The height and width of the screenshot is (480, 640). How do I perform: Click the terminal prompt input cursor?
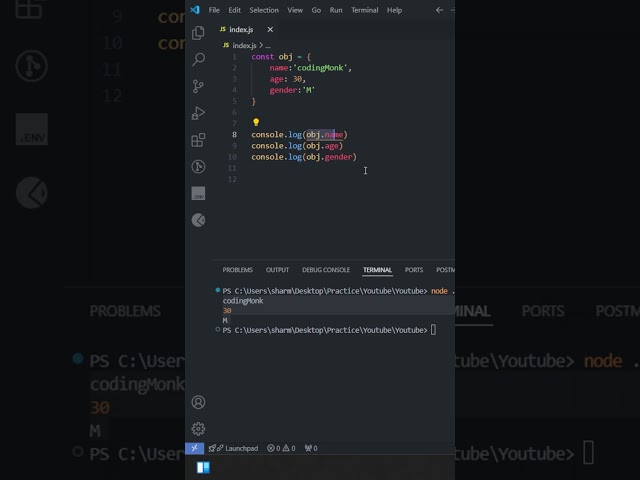click(x=433, y=330)
